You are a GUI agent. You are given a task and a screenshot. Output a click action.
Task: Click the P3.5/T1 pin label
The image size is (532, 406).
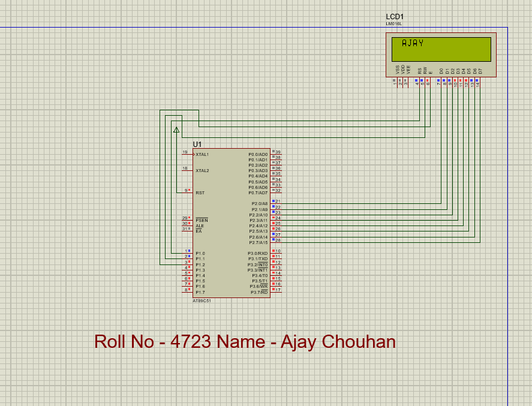[x=260, y=281]
